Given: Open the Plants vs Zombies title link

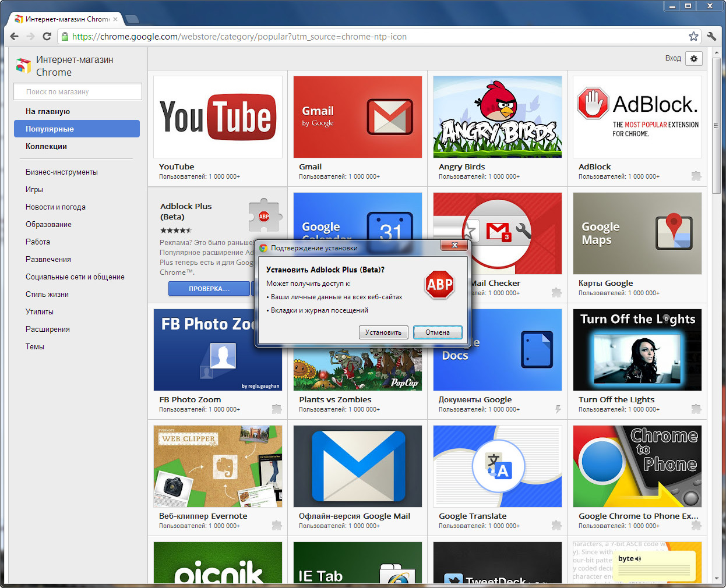Looking at the screenshot, I should [335, 399].
